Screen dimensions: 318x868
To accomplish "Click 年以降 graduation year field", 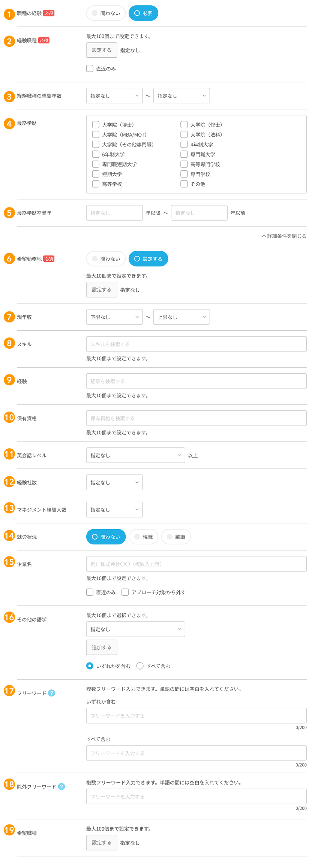I will (114, 213).
